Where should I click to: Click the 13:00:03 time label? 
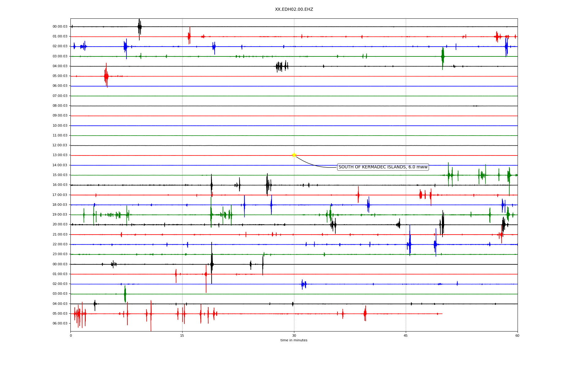[x=60, y=155]
